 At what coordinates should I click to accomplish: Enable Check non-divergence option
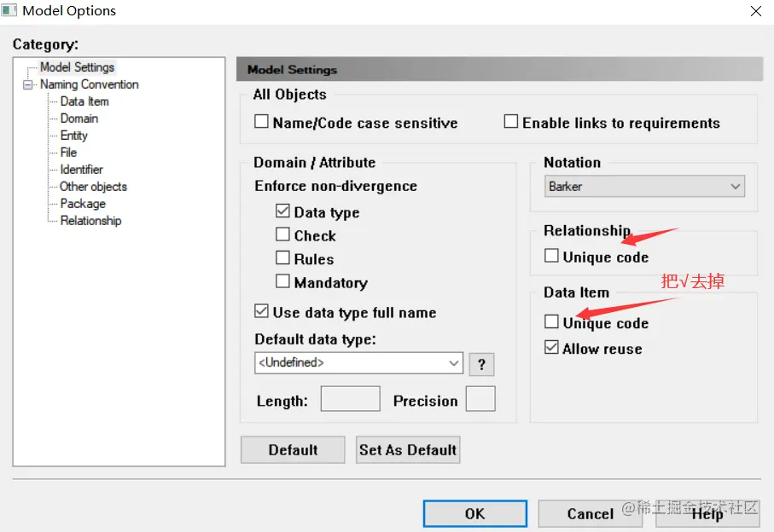pyautogui.click(x=282, y=234)
